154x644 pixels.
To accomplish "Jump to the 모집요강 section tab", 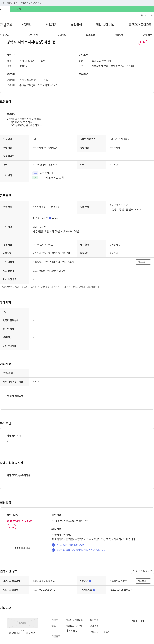I will [x=5, y=35].
